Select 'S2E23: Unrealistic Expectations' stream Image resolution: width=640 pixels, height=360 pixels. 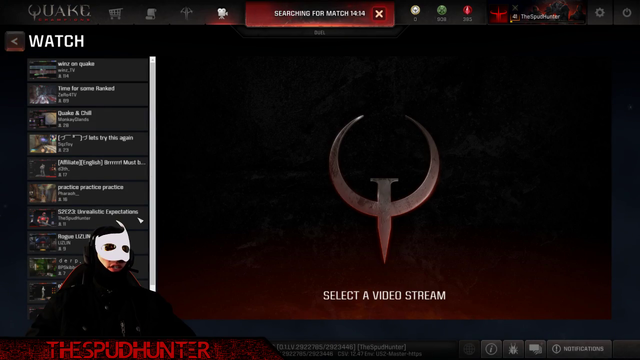pyautogui.click(x=87, y=218)
